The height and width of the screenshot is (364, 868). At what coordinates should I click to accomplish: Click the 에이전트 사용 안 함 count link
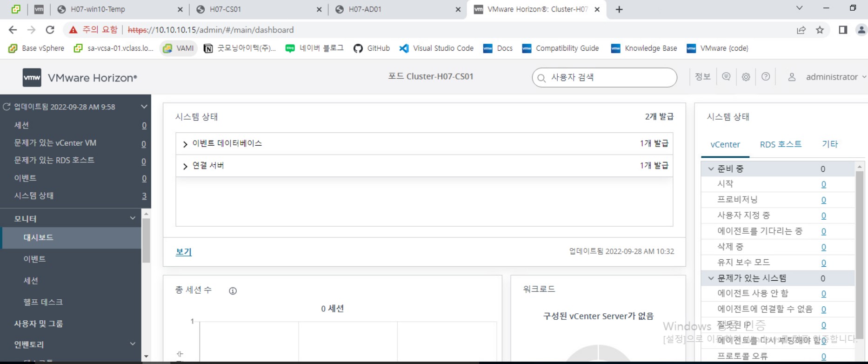click(823, 294)
